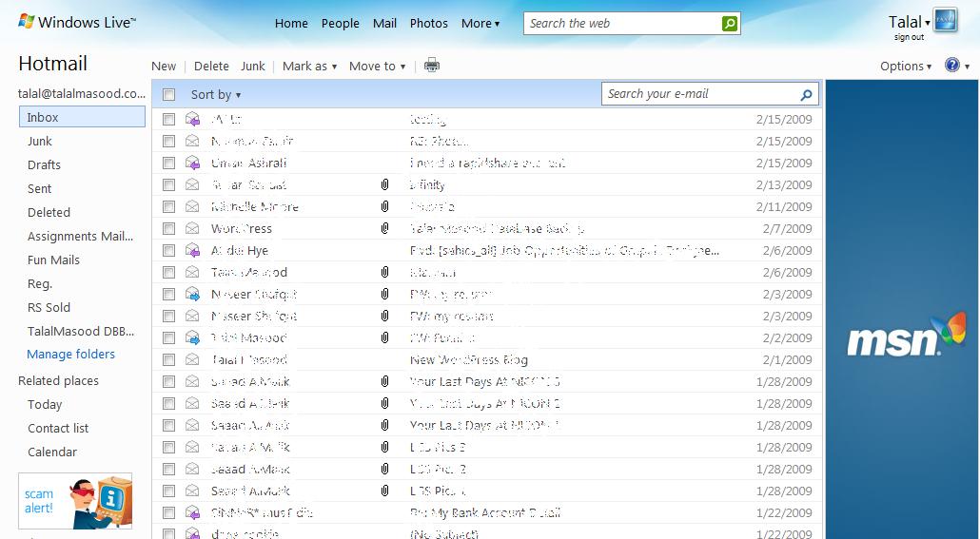
Task: Open the Options dropdown
Action: 906,66
